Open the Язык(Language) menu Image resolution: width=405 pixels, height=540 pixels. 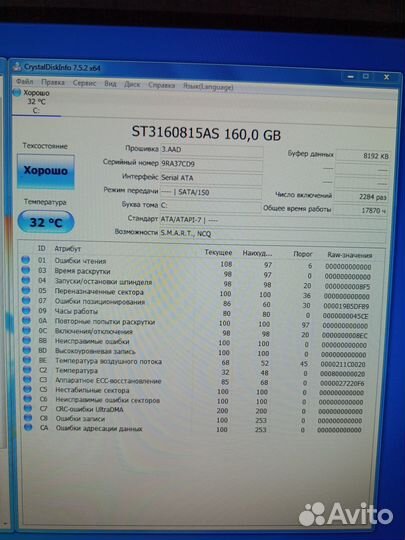208,87
